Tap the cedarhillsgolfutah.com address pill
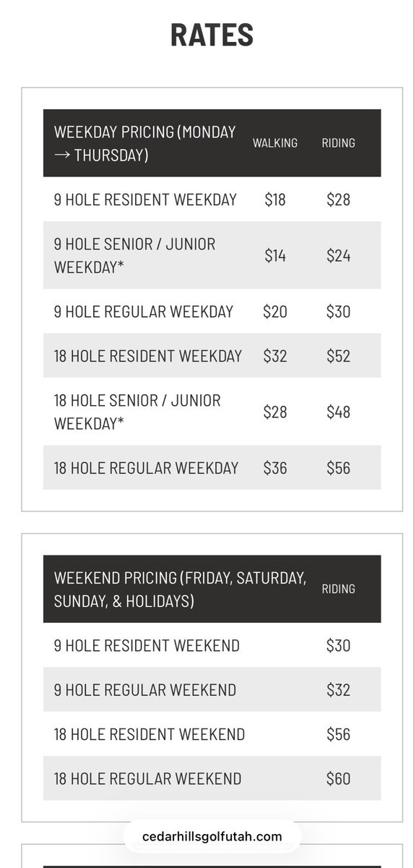 212,837
